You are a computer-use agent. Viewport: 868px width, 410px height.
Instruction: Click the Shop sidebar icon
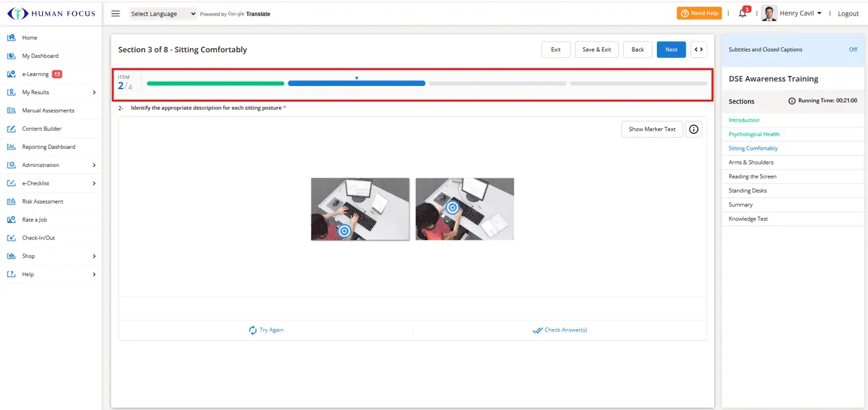click(11, 256)
